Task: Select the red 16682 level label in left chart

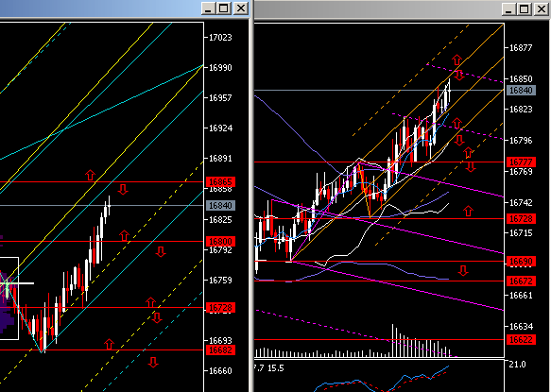Action: point(220,350)
